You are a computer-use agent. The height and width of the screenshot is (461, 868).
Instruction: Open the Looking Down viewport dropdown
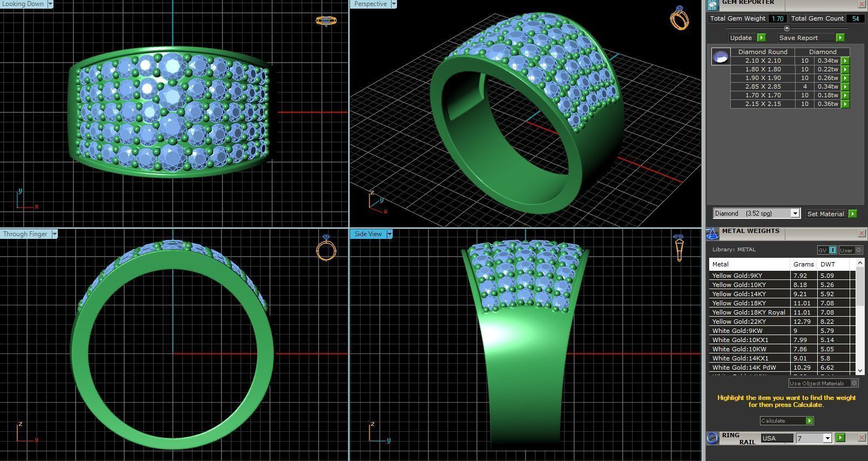click(x=50, y=4)
